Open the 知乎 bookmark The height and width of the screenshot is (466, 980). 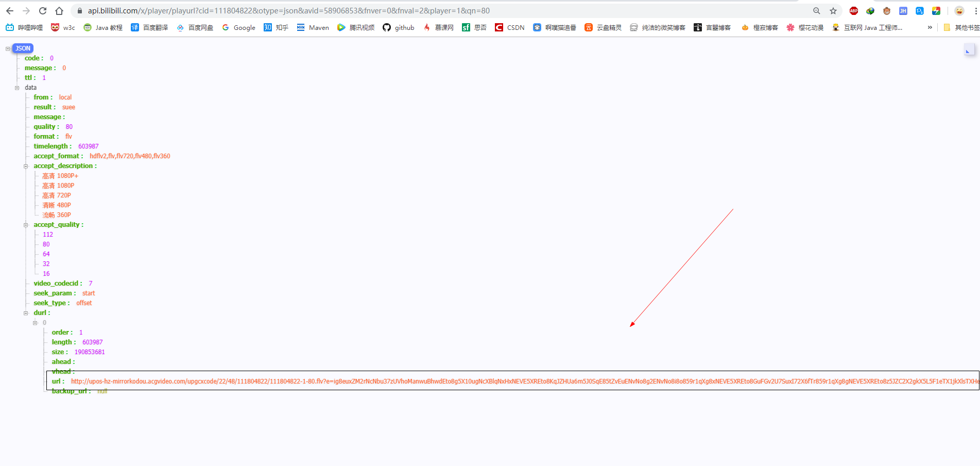[276, 27]
